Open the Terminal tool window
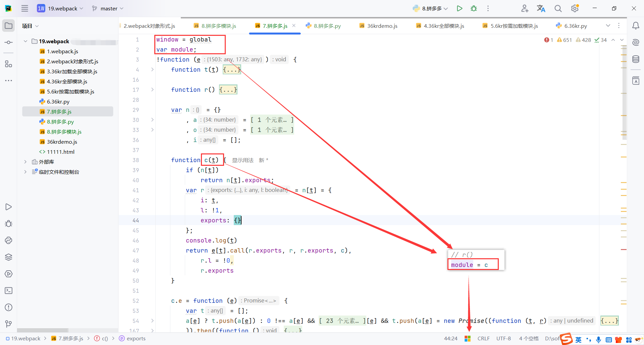This screenshot has height=345, width=644. [x=8, y=291]
